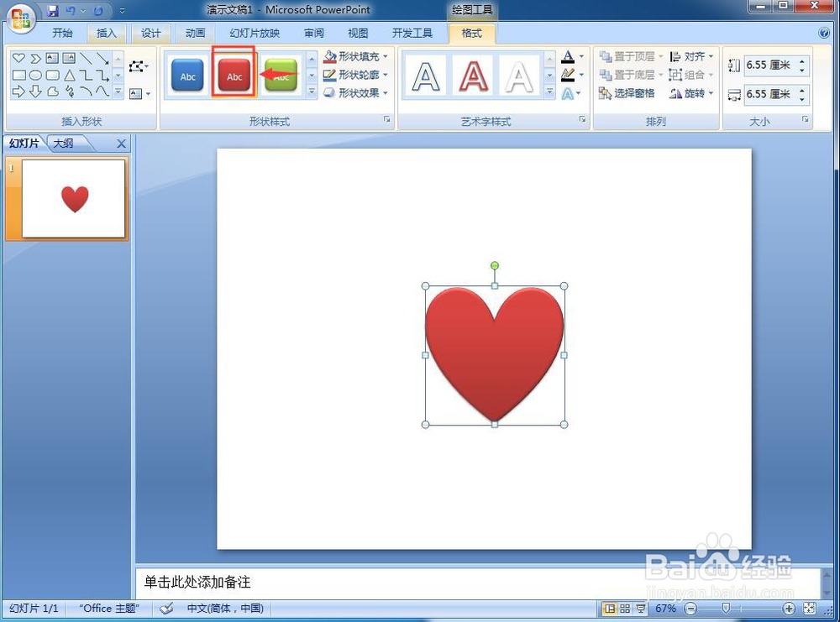Start slide show from status bar

coord(640,609)
